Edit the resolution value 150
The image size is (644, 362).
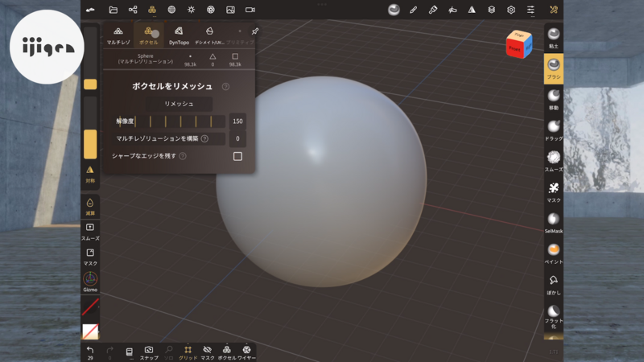coord(237,121)
